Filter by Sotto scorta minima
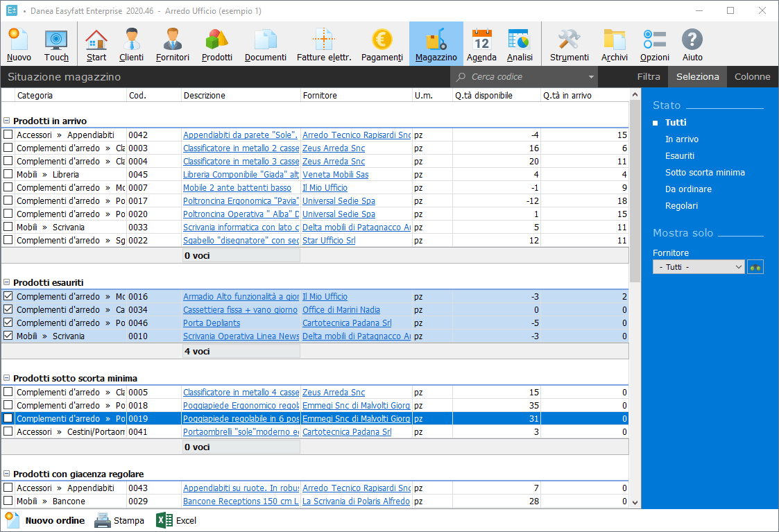This screenshot has width=779, height=532. (705, 173)
